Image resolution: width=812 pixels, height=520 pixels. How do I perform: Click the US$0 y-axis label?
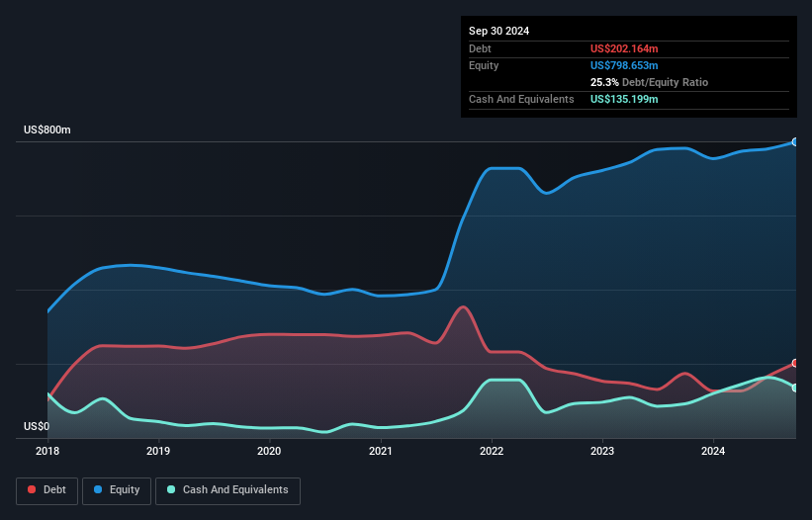point(37,426)
